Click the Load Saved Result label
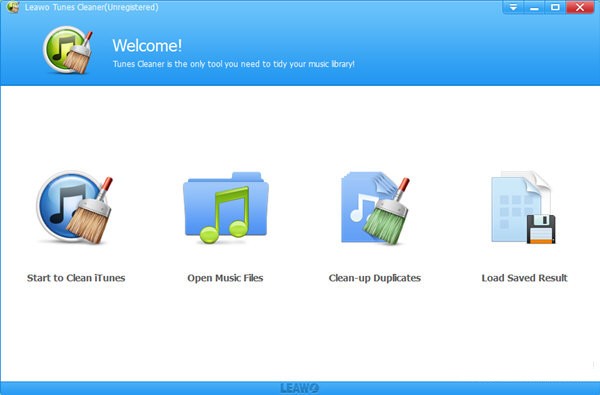Image resolution: width=600 pixels, height=395 pixels. [x=525, y=278]
